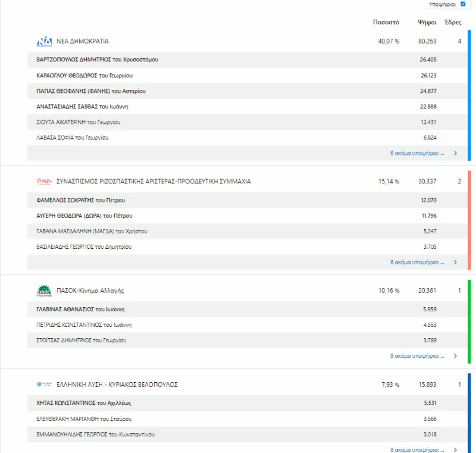
Task: Click candidate ΚΑΡΑΟΓΛΟΥ ΘΕΟΔΩΡΟΣ row
Action: (x=247, y=75)
